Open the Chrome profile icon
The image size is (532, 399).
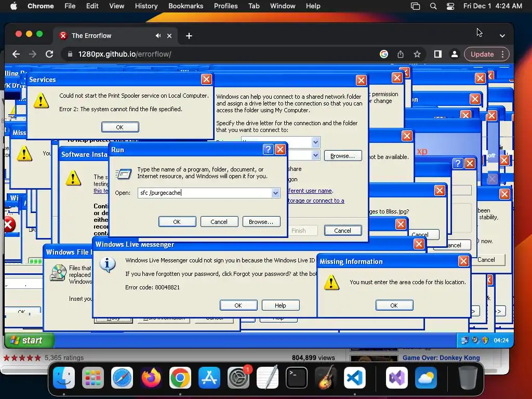pos(454,54)
